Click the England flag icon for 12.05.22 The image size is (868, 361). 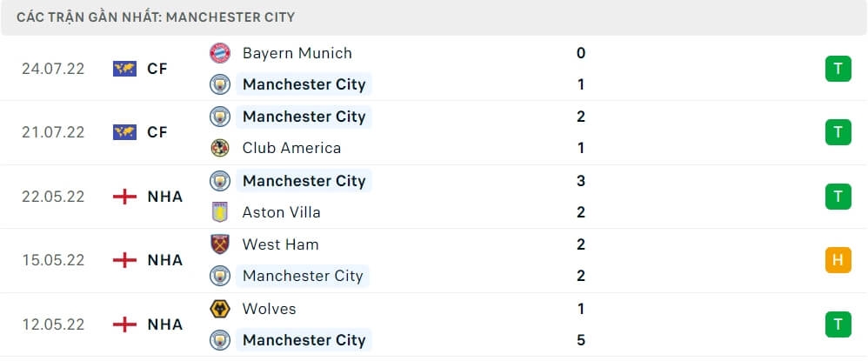pos(125,324)
